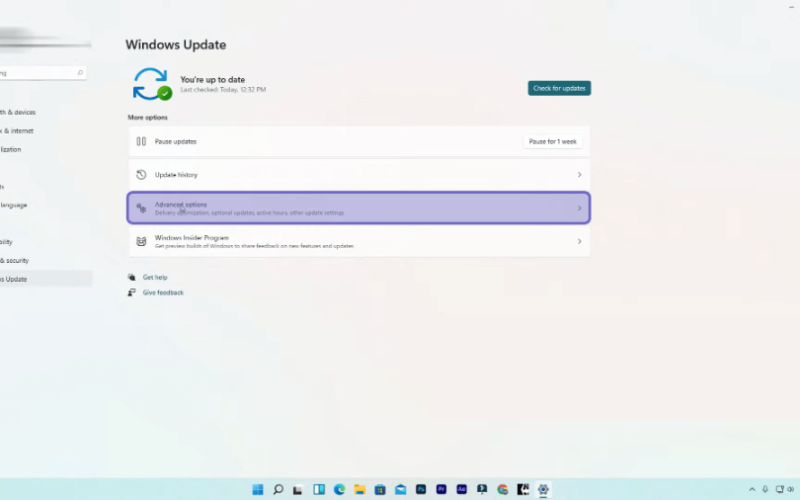The height and width of the screenshot is (500, 800).
Task: Open Privacy & security in sidebar
Action: 14,261
